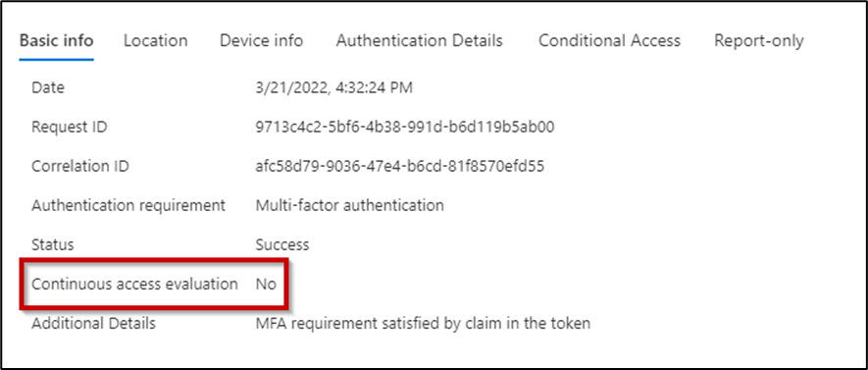Viewport: 868px width, 370px height.
Task: Click the Correlation ID label
Action: click(x=80, y=166)
